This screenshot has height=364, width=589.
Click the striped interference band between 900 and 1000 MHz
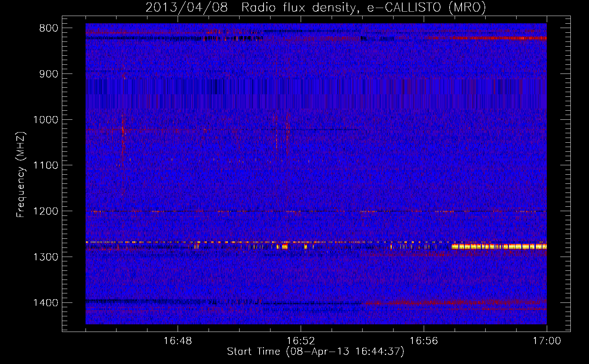click(x=316, y=94)
